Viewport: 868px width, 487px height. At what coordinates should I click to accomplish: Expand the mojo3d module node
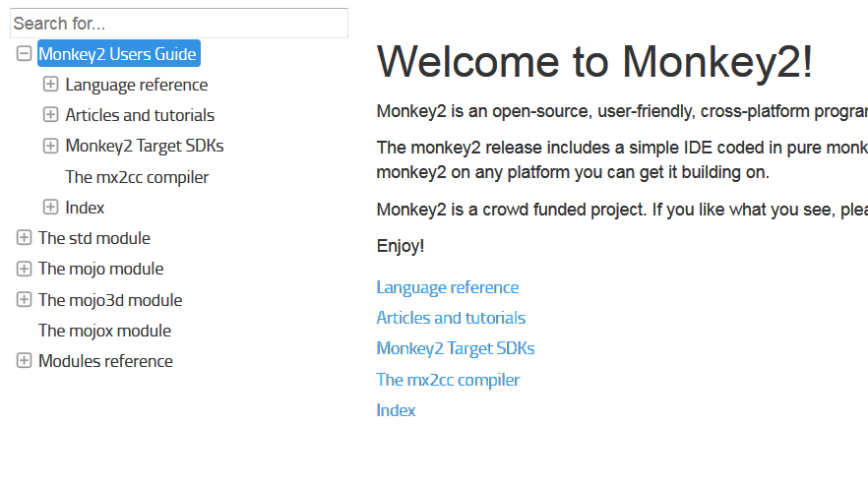25,300
